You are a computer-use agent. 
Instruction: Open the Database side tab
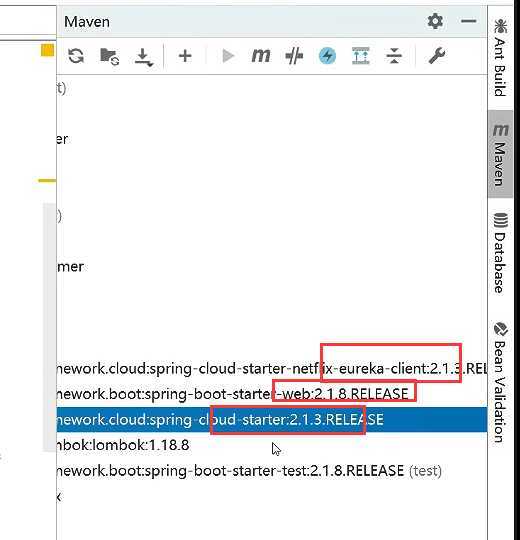pyautogui.click(x=500, y=253)
